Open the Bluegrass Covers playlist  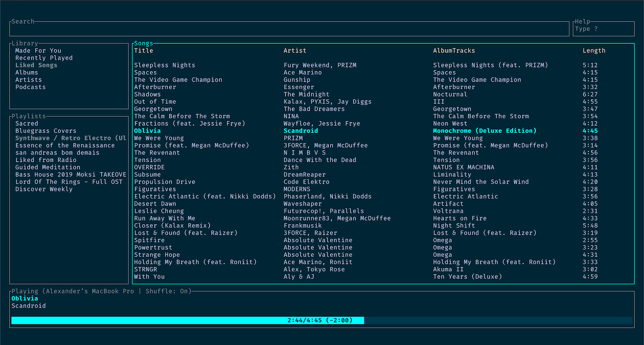(x=46, y=131)
